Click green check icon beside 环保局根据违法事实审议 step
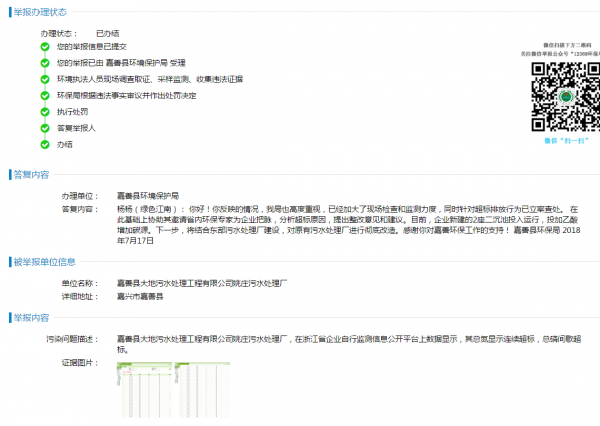Image resolution: width=600 pixels, height=426 pixels. point(45,95)
